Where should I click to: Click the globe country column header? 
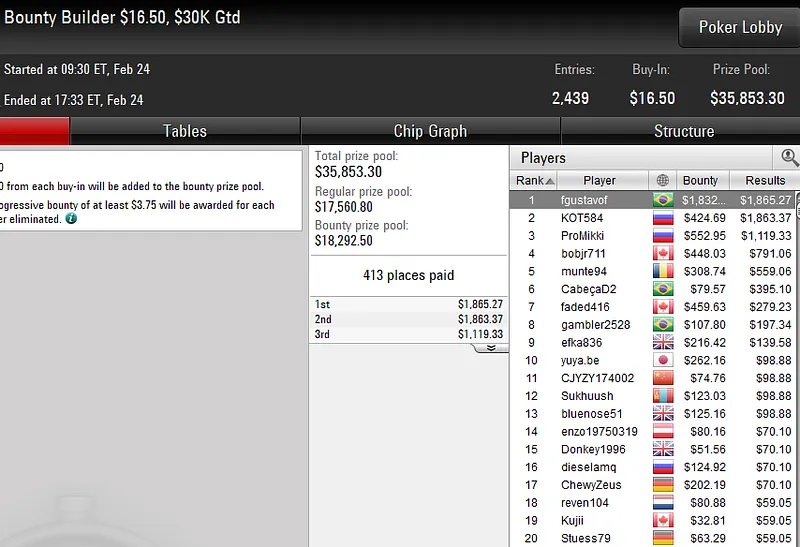[x=663, y=180]
